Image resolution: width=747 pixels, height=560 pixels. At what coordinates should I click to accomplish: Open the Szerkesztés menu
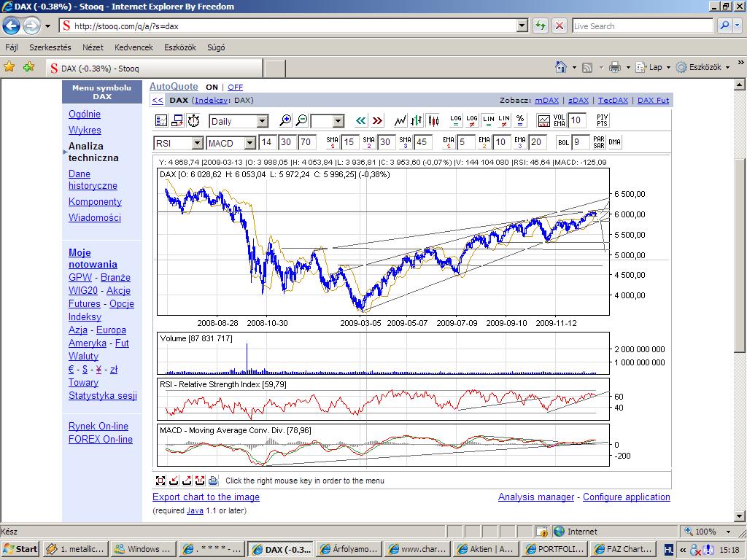click(x=50, y=47)
